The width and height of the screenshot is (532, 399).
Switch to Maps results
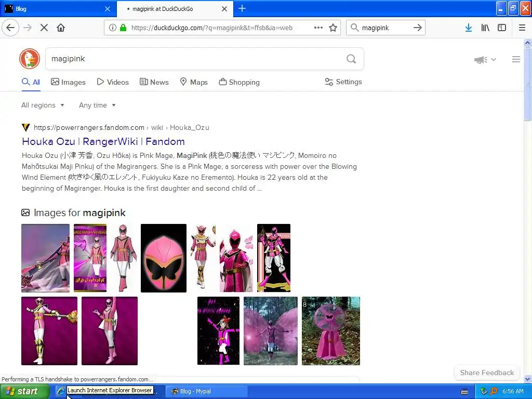194,82
